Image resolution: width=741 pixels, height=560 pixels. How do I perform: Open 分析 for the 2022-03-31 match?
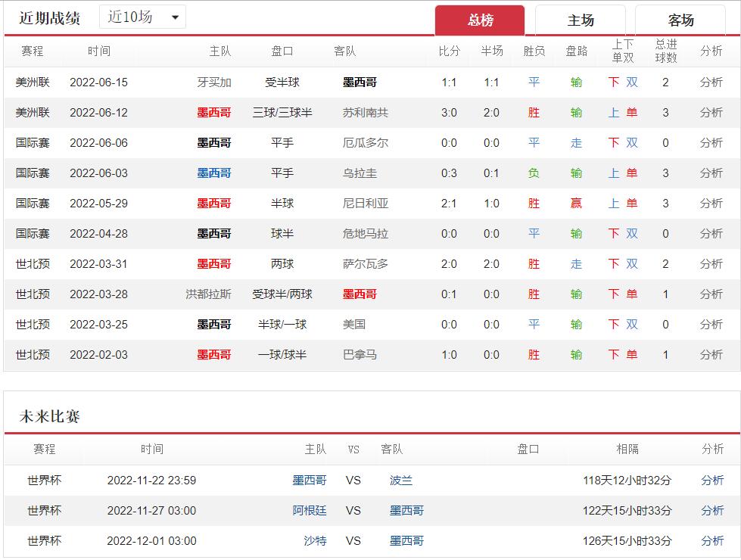click(711, 263)
